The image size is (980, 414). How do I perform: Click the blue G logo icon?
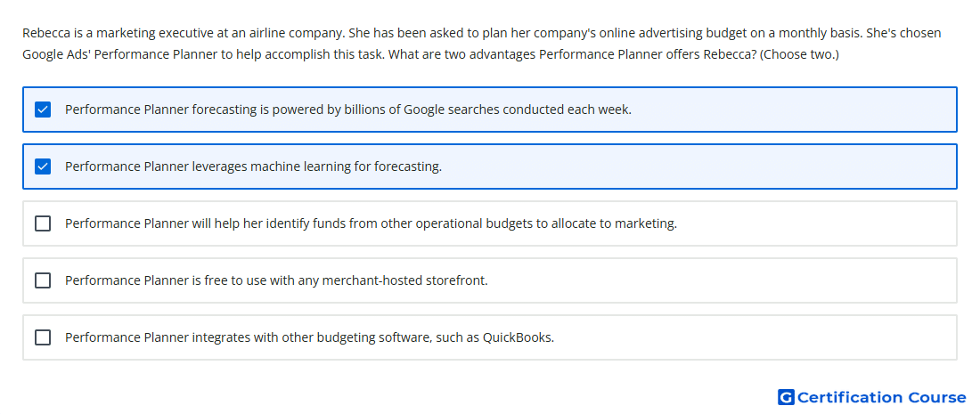[786, 397]
